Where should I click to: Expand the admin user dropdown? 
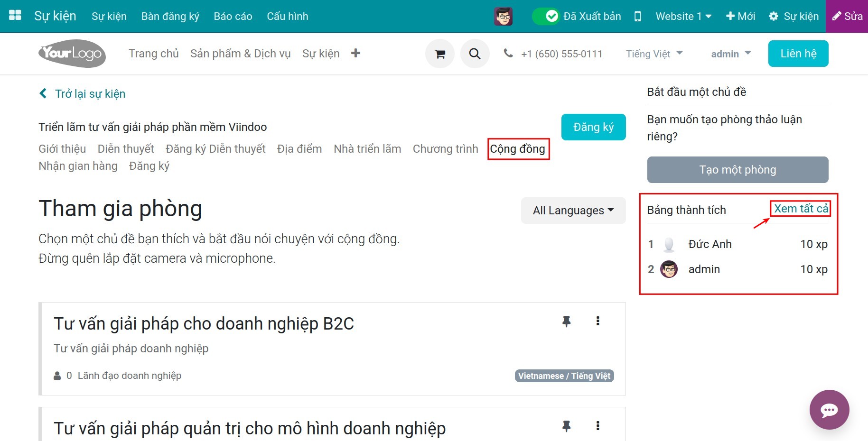click(731, 54)
